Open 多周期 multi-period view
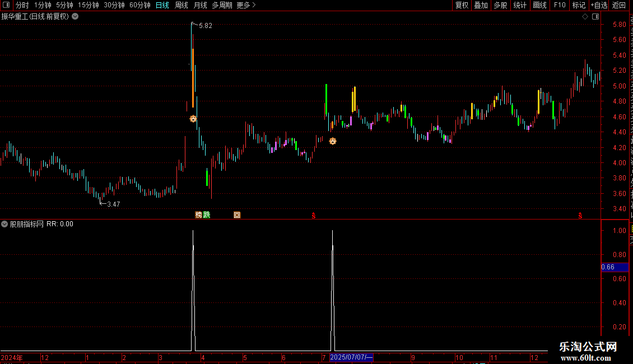This screenshot has height=364, width=633. (222, 5)
